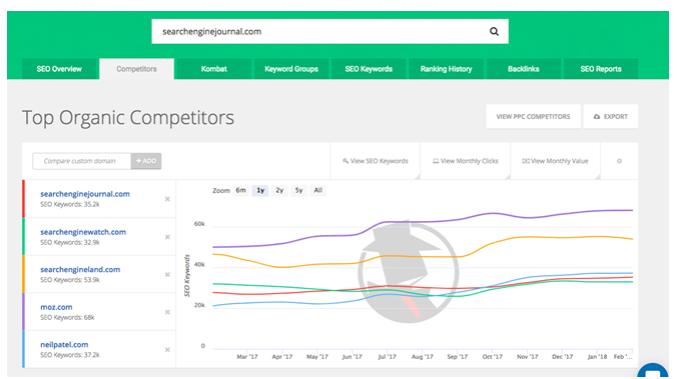The height and width of the screenshot is (379, 677).
Task: Open the chart settings gear icon
Action: click(619, 161)
